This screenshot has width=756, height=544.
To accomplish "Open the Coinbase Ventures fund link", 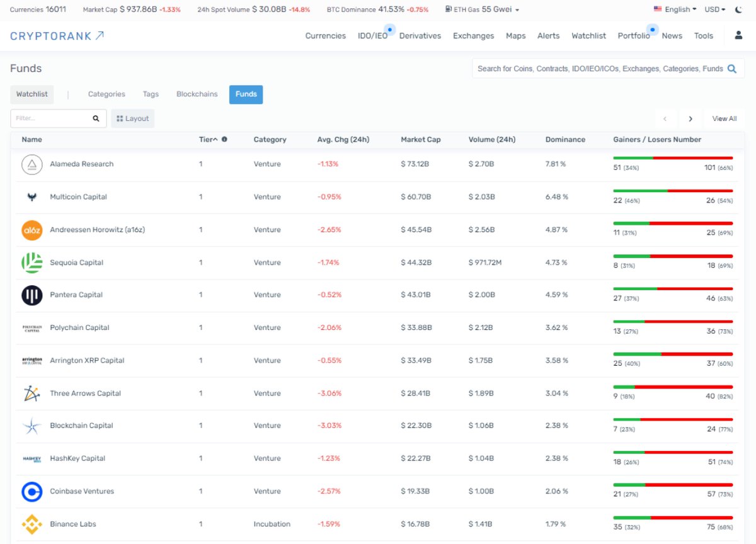I will coord(82,492).
